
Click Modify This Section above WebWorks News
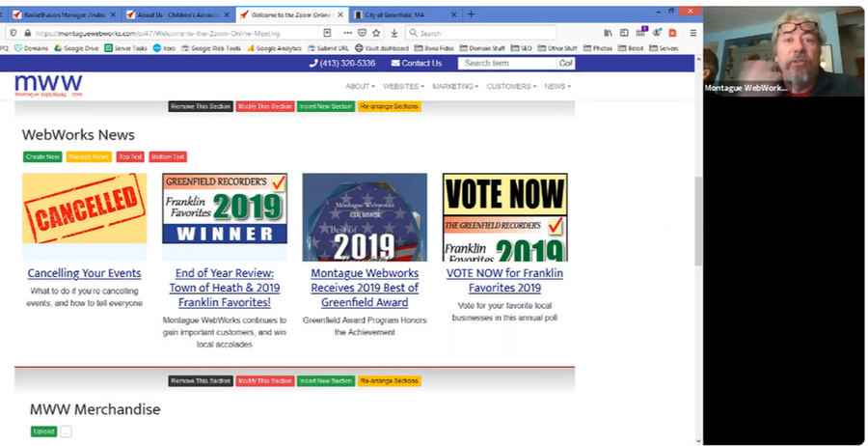265,106
